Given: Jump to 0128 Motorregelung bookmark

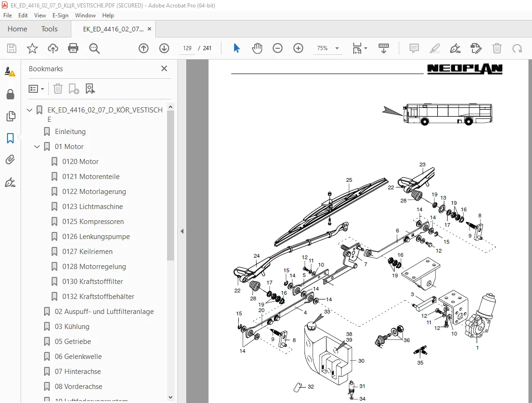Looking at the screenshot, I should pos(94,267).
